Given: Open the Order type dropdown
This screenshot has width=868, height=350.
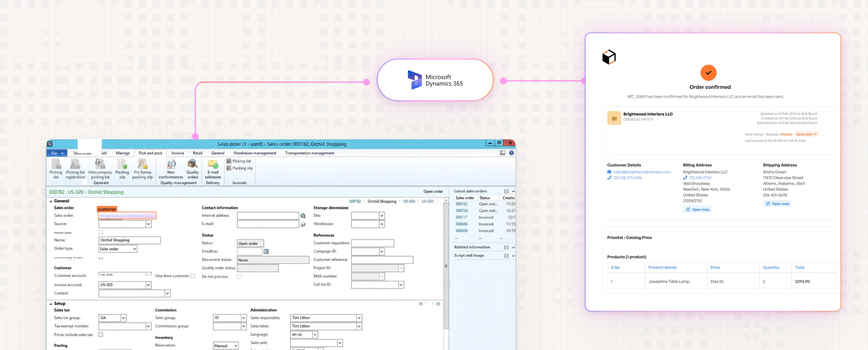Looking at the screenshot, I should pos(134,249).
